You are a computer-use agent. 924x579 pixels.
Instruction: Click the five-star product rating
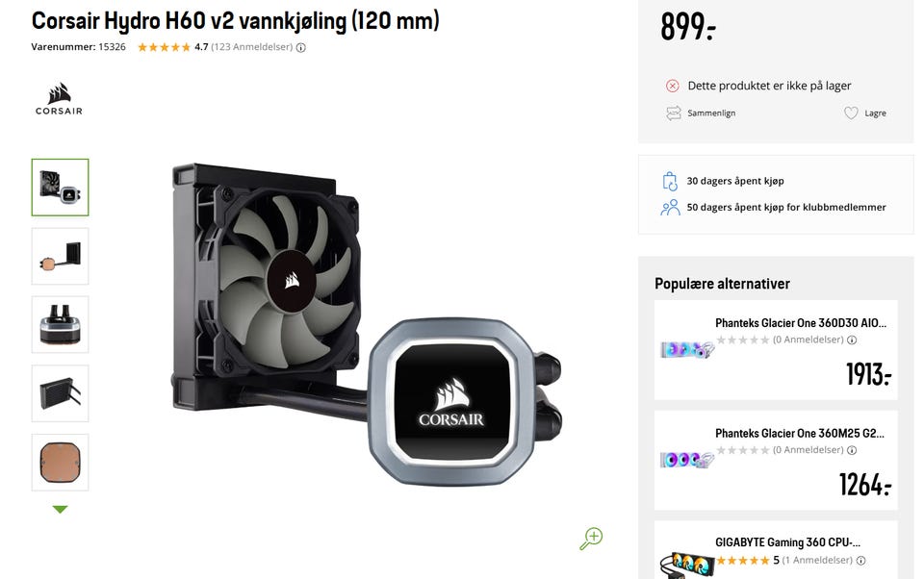coord(164,47)
